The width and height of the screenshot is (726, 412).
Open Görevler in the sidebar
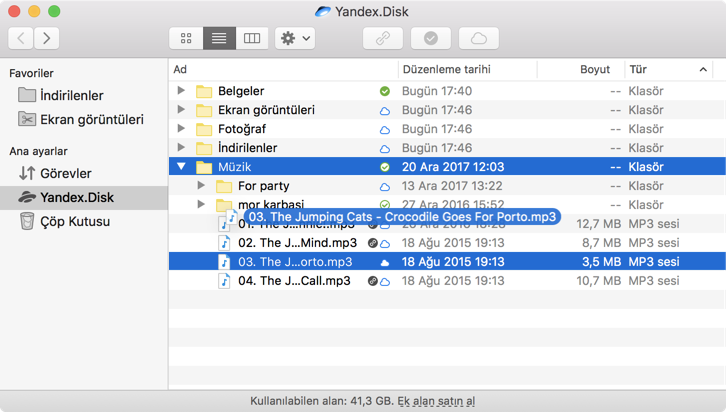(65, 173)
